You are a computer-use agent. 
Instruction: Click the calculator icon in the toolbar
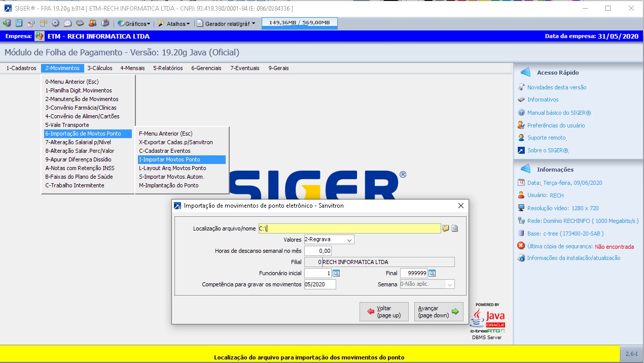(x=19, y=23)
